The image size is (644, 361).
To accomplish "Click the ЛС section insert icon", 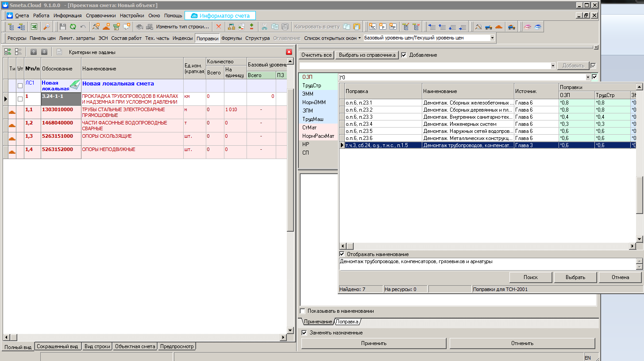I will [372, 27].
